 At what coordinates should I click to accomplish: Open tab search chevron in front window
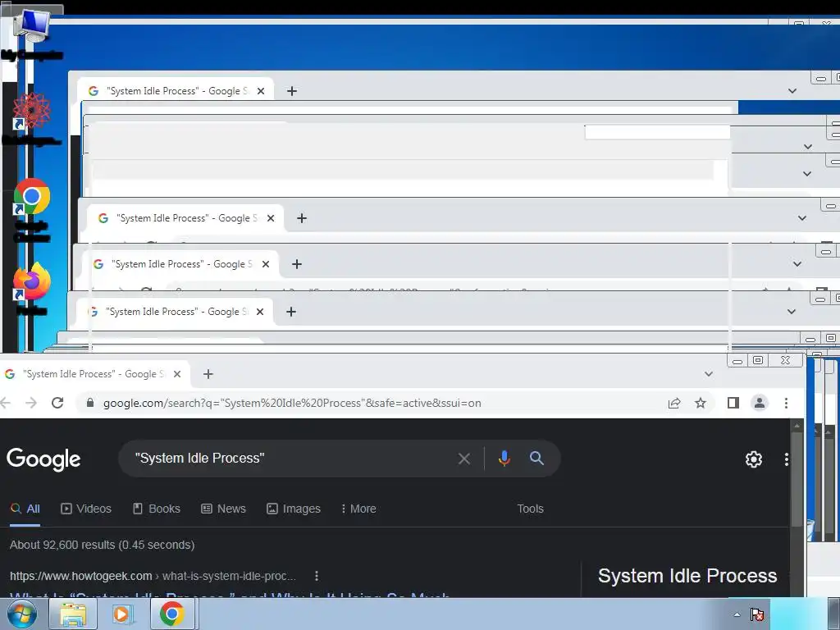pos(709,374)
